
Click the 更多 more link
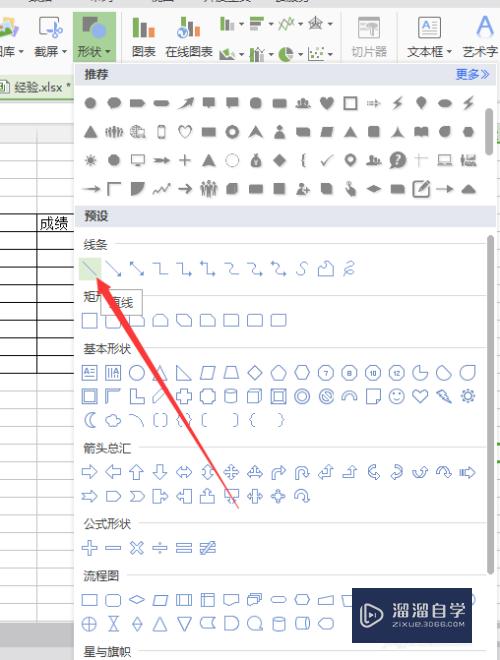pyautogui.click(x=472, y=75)
